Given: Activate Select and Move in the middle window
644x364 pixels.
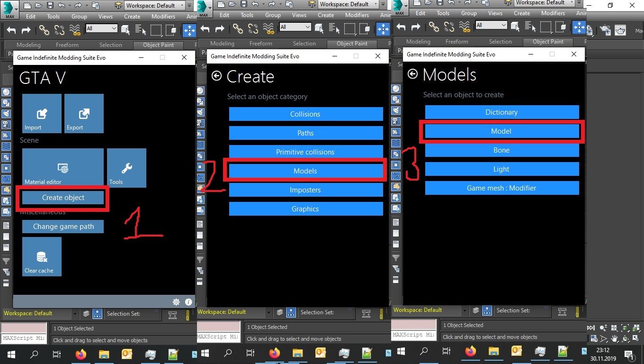Looking at the screenshot, I should click(x=383, y=29).
